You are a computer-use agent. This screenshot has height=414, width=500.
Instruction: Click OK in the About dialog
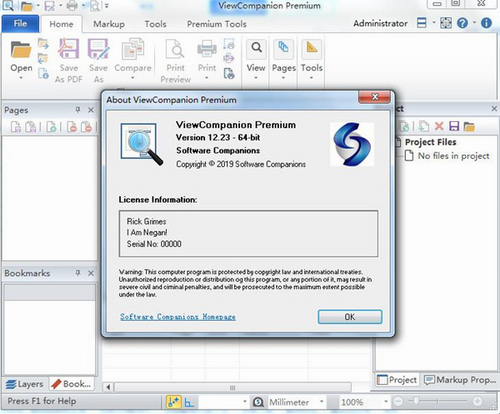tap(350, 317)
